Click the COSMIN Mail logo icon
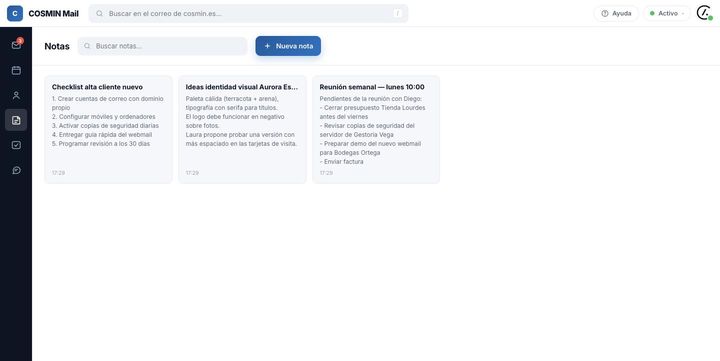The width and height of the screenshot is (720, 361). [15, 13]
